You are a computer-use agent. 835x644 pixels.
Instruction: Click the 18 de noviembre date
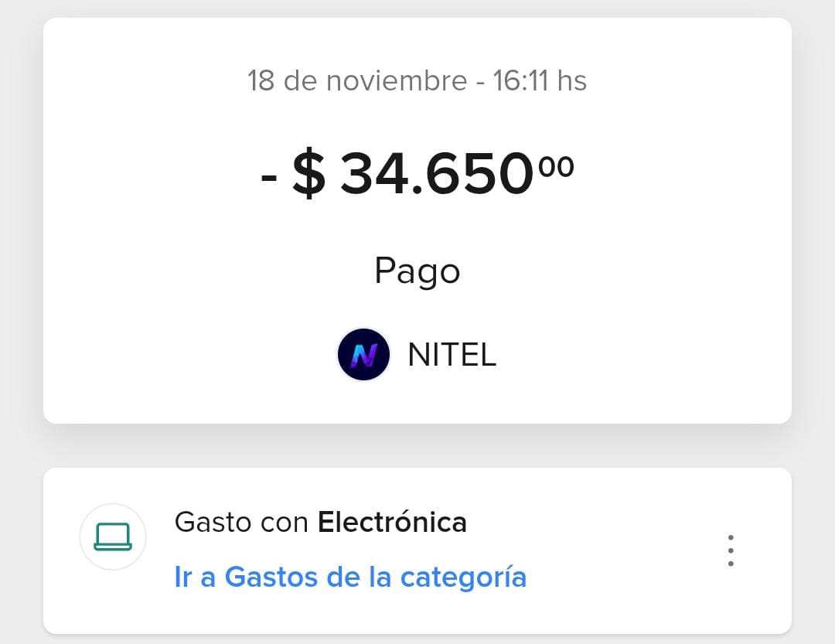pyautogui.click(x=356, y=80)
